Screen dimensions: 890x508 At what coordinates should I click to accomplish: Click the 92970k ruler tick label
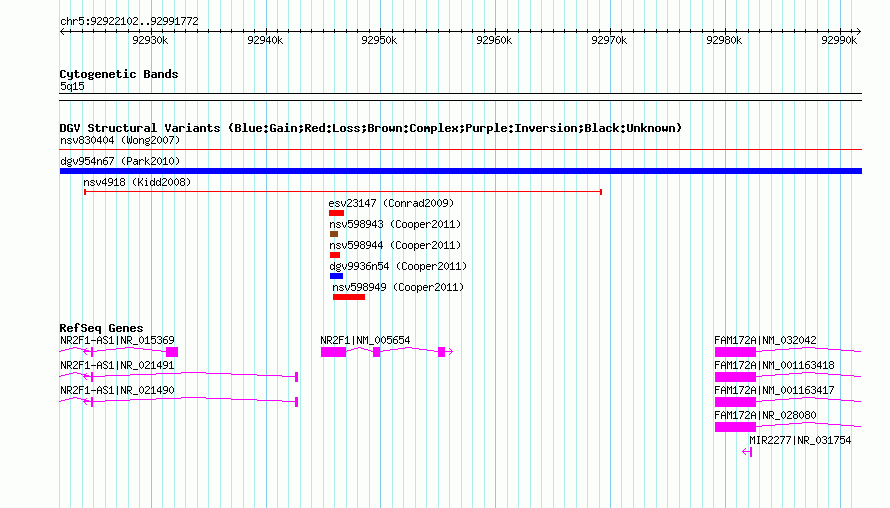pyautogui.click(x=609, y=40)
